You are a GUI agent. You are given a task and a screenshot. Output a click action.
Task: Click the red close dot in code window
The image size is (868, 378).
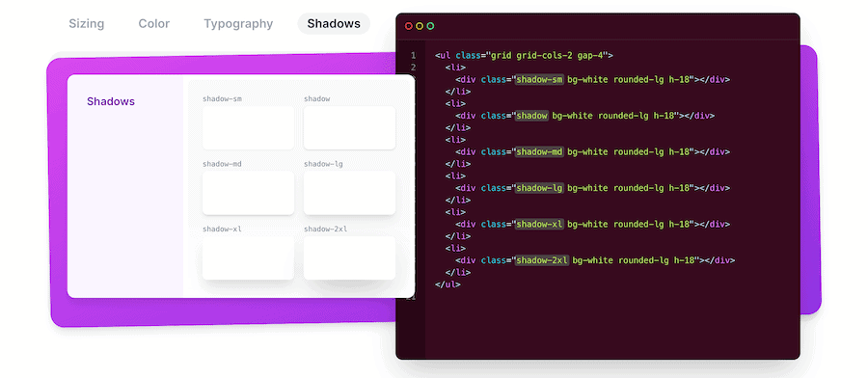point(409,26)
